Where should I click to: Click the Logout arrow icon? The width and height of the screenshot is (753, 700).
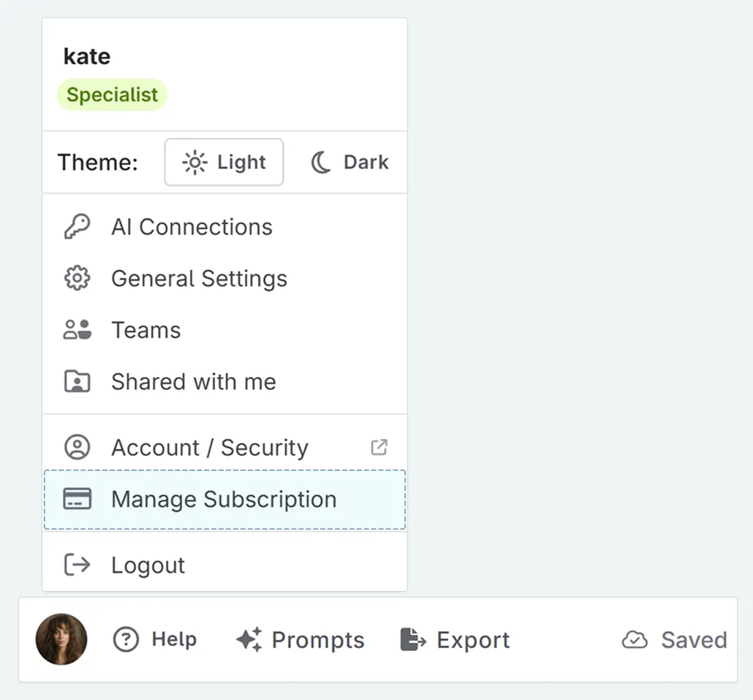[77, 565]
